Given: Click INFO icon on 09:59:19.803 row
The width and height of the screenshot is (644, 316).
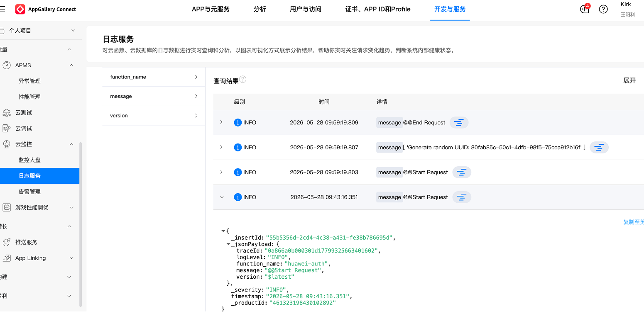Looking at the screenshot, I should (x=238, y=172).
